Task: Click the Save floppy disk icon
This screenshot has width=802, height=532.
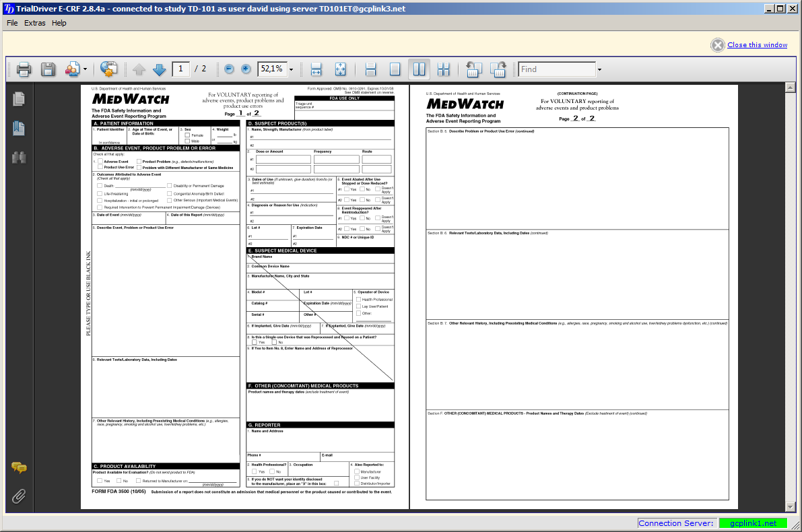Action: (x=48, y=69)
